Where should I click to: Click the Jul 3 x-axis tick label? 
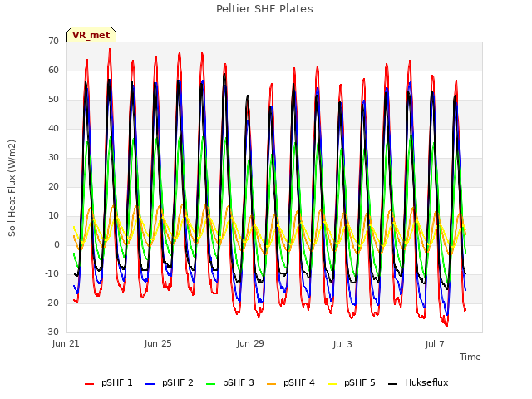(x=342, y=344)
